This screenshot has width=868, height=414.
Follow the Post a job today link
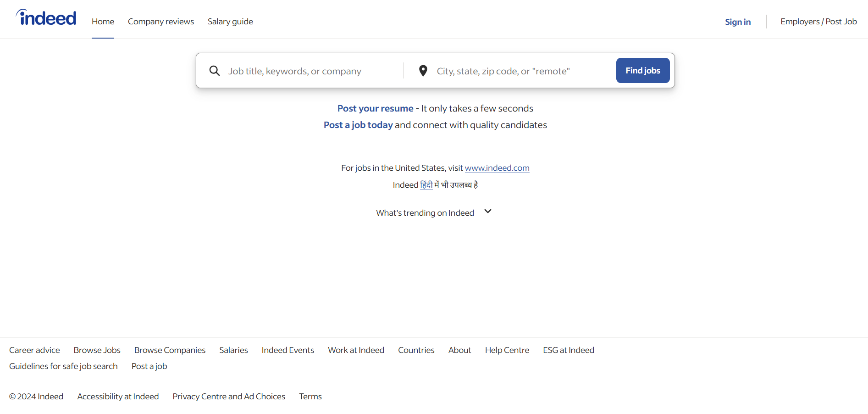[x=358, y=125]
